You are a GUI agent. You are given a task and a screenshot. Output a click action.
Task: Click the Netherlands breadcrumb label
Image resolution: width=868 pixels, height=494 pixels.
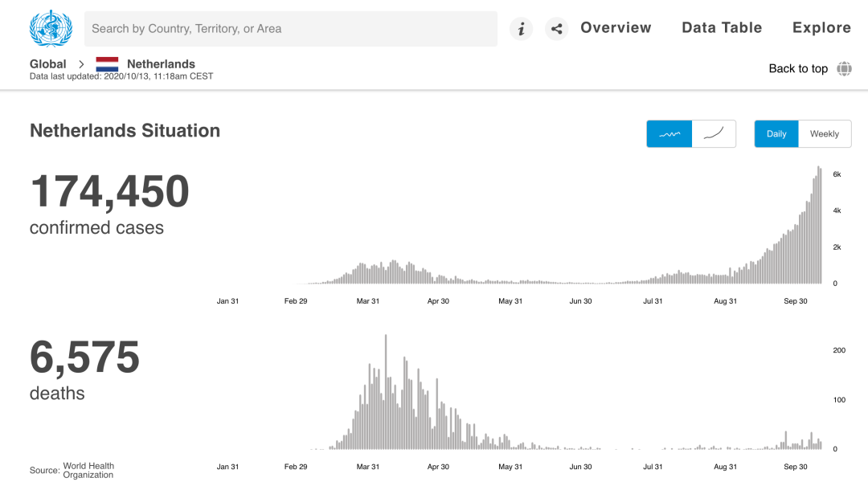click(x=161, y=64)
